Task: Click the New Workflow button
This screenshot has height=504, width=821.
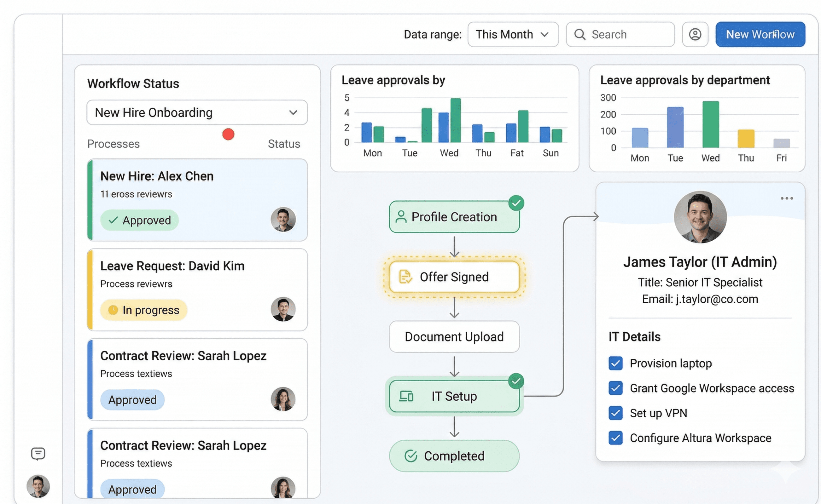Action: pyautogui.click(x=760, y=34)
